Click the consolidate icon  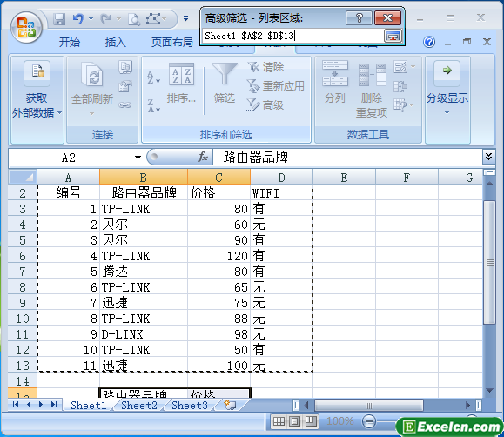pos(400,86)
